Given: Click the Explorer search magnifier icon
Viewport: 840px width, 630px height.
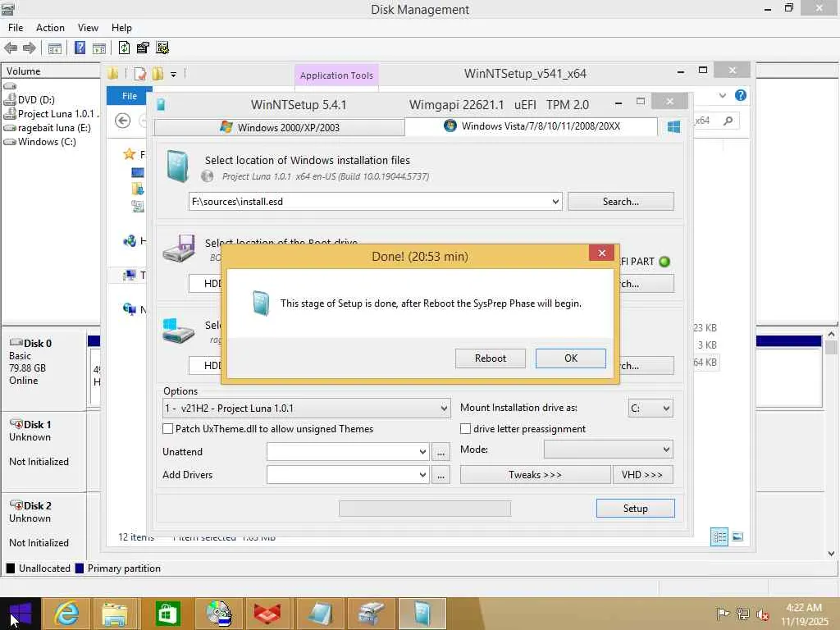Looking at the screenshot, I should click(728, 121).
